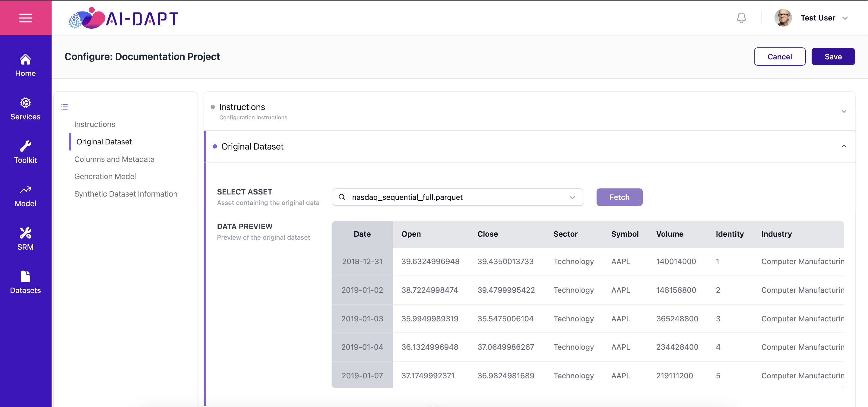Open notifications bell
868x407 pixels.
pyautogui.click(x=741, y=18)
